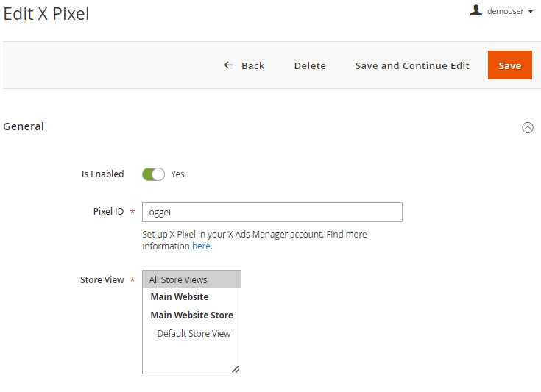Collapse the General section chevron icon
The height and width of the screenshot is (392, 541).
click(x=528, y=127)
